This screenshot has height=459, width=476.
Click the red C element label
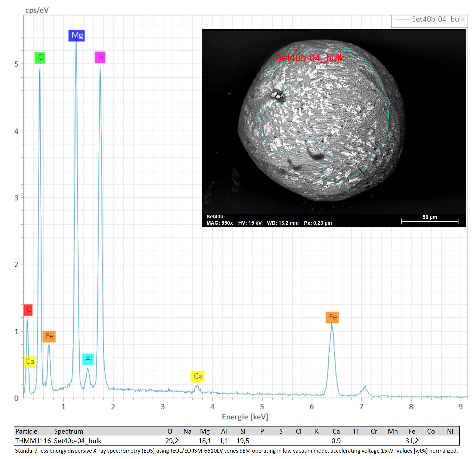click(28, 310)
